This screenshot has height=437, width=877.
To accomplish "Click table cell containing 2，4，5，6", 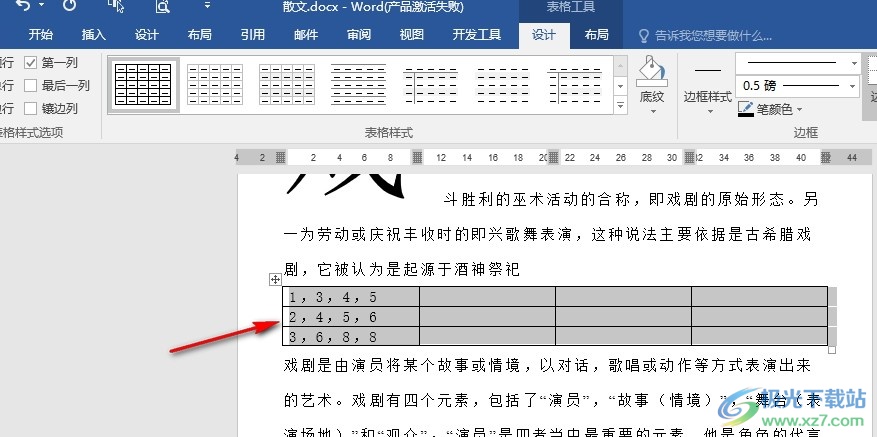I will pos(351,317).
